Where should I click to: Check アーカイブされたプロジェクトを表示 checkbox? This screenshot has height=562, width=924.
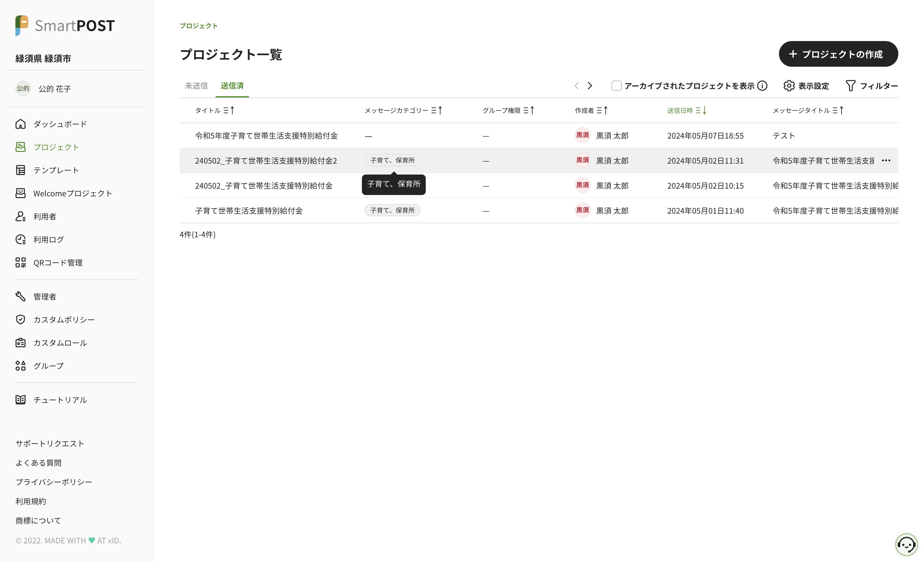coord(617,86)
